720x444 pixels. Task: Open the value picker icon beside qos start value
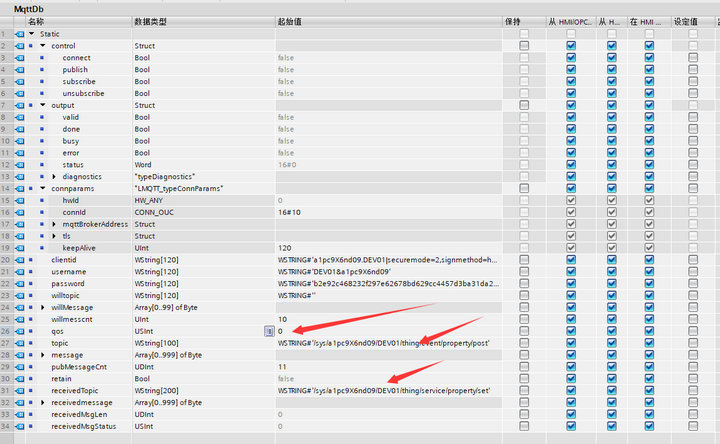coord(268,330)
